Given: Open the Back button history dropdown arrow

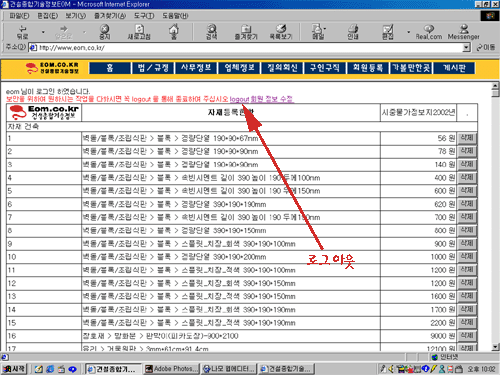Looking at the screenshot, I should (x=43, y=32).
